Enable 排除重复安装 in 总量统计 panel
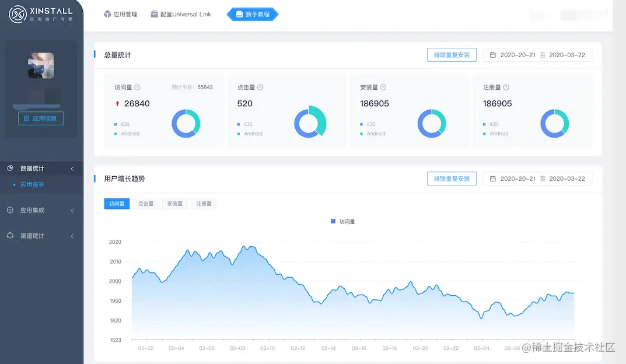This screenshot has width=626, height=364. click(452, 54)
